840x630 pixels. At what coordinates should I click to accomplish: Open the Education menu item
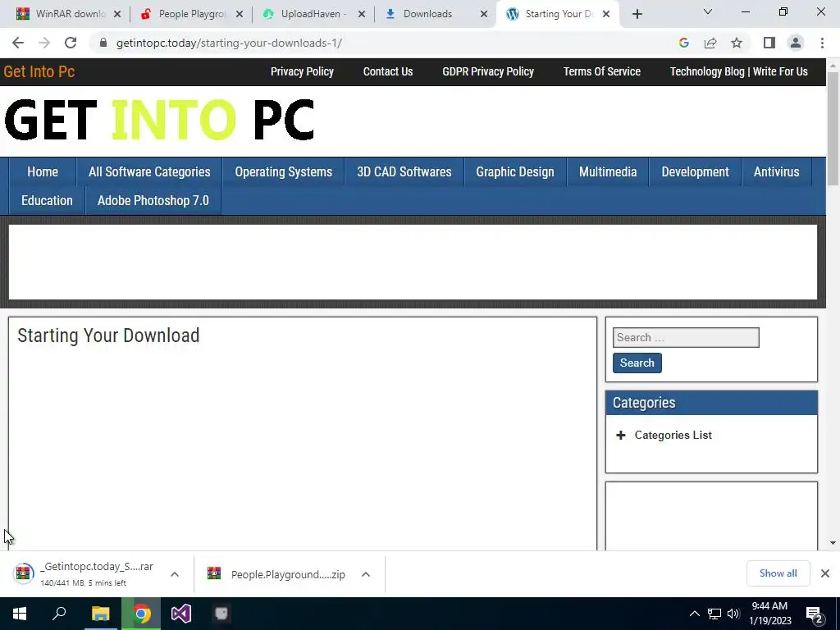click(47, 200)
